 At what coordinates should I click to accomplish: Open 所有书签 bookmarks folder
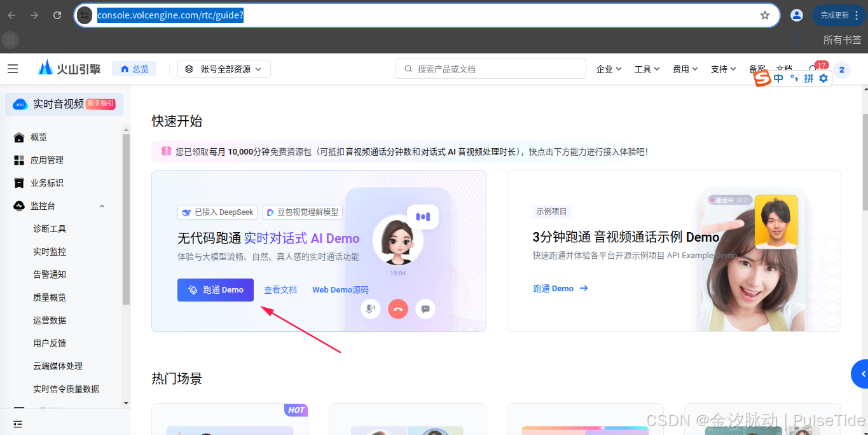coord(842,39)
